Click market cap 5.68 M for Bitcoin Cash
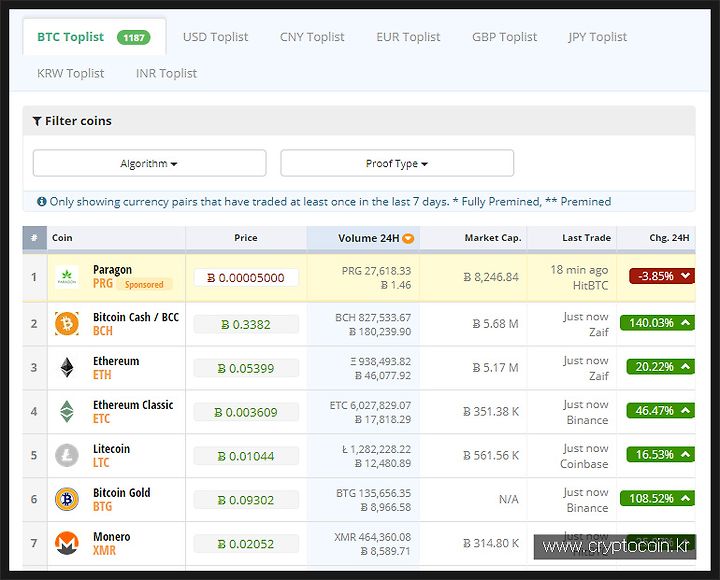Image resolution: width=720 pixels, height=580 pixels. tap(495, 324)
